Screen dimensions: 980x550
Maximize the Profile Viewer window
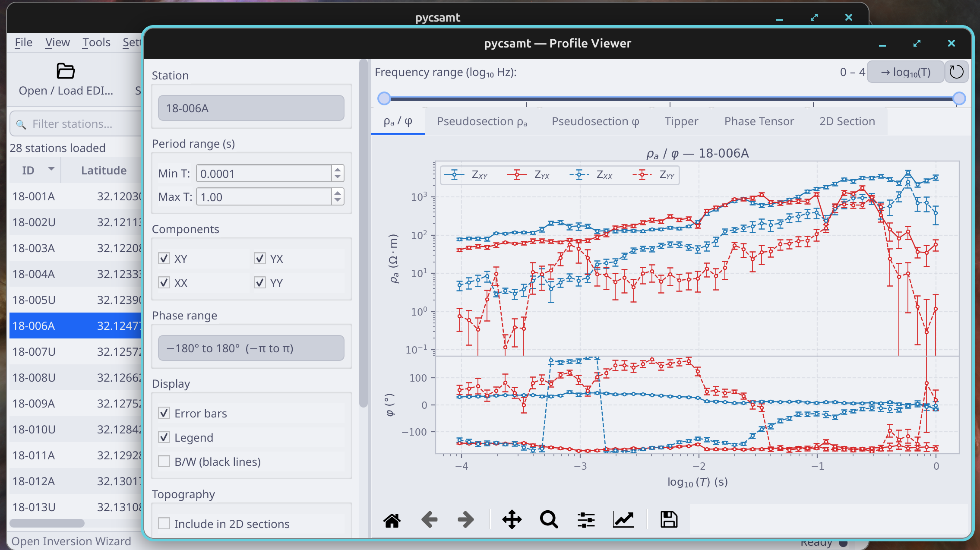point(917,44)
